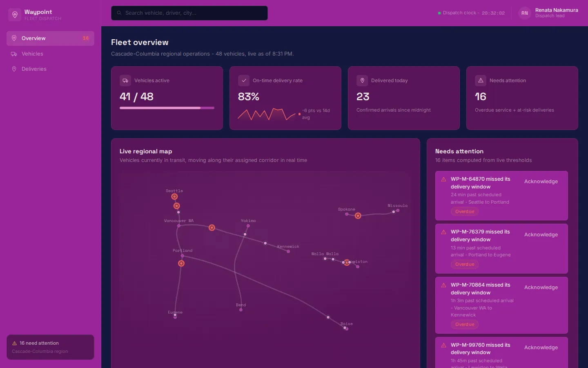Click the search magnifier icon
The width and height of the screenshot is (588, 368).
(119, 13)
